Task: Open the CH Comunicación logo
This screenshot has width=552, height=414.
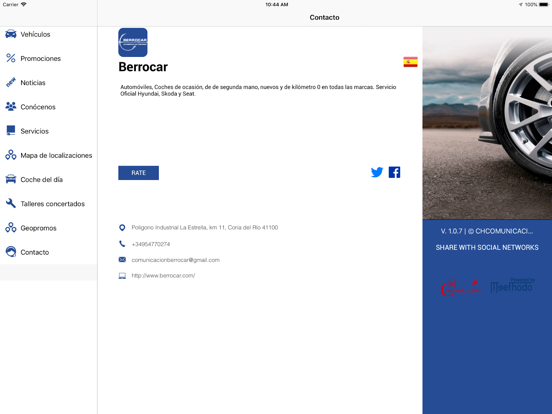Action: pos(460,288)
